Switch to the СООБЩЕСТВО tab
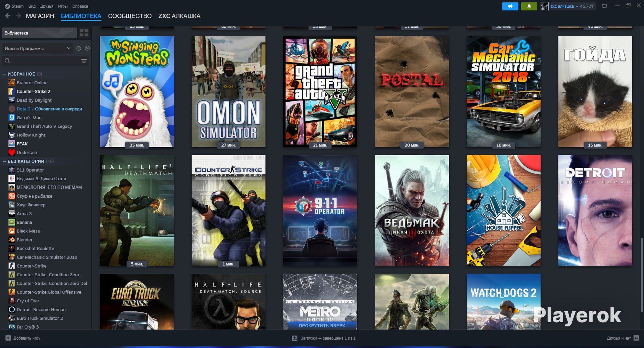This screenshot has width=644, height=348. click(x=130, y=16)
